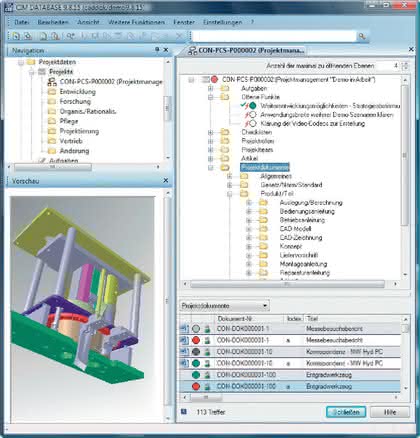
Task: Sort by the Dokument-Nr. column header
Action: [x=249, y=319]
